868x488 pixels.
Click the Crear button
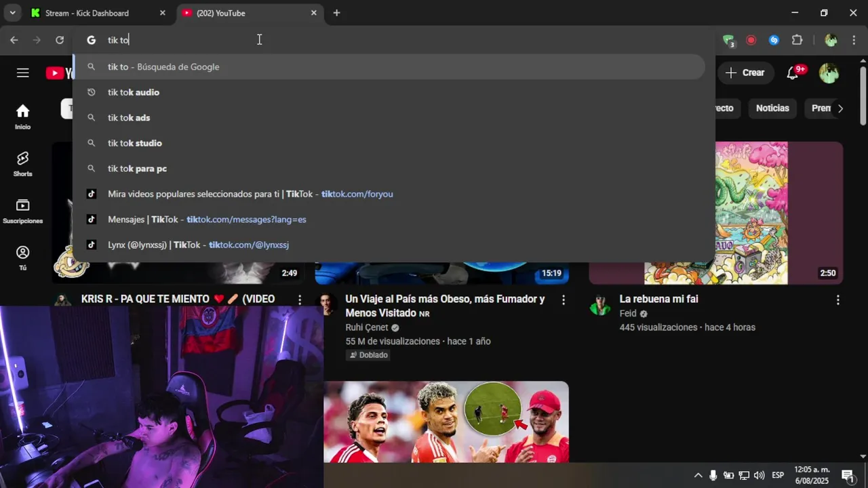pyautogui.click(x=745, y=73)
